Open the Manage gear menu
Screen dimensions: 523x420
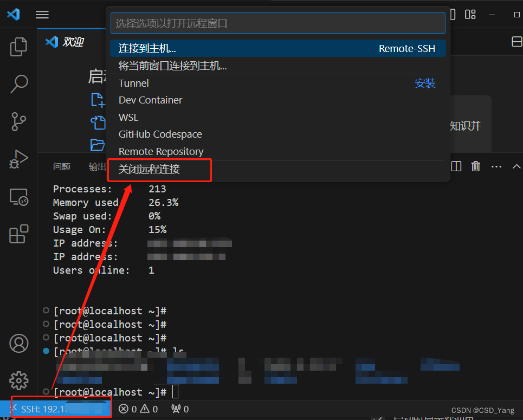[x=18, y=381]
